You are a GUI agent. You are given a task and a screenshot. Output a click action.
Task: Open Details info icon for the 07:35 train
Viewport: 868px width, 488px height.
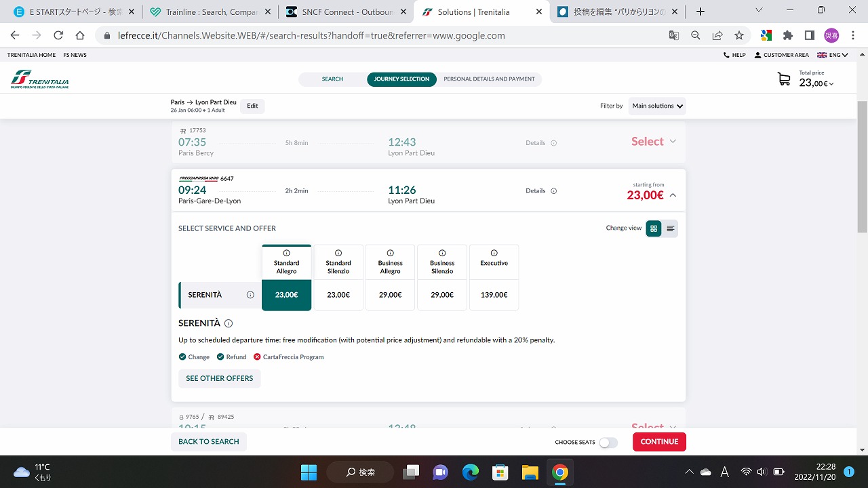coord(553,143)
